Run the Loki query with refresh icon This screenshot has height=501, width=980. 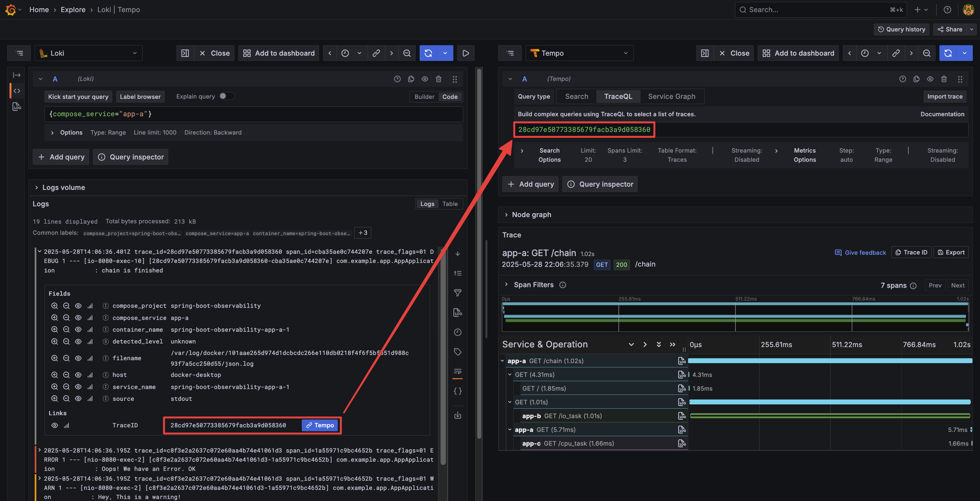point(428,53)
